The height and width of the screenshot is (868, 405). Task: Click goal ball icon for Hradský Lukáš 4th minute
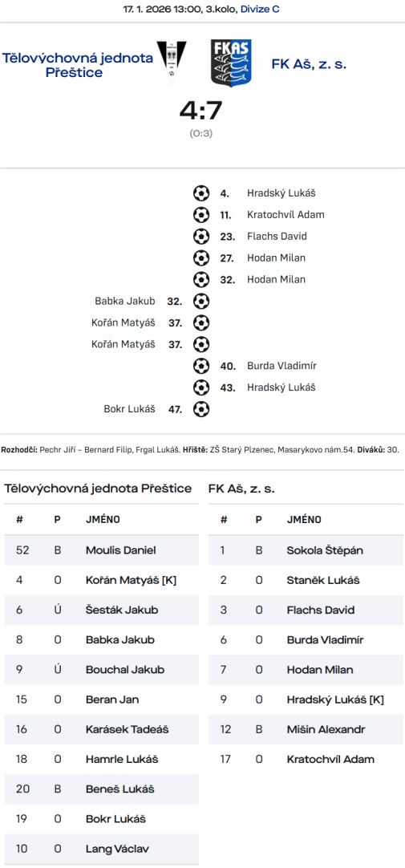[201, 193]
